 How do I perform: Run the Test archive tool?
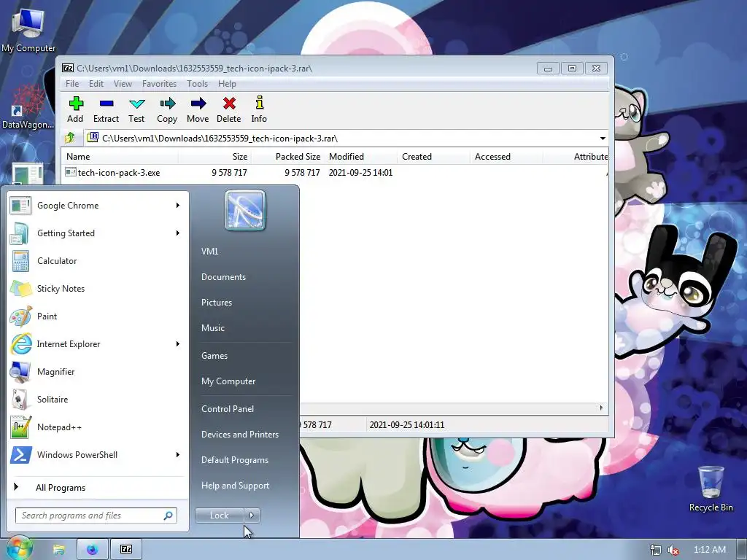pyautogui.click(x=136, y=110)
